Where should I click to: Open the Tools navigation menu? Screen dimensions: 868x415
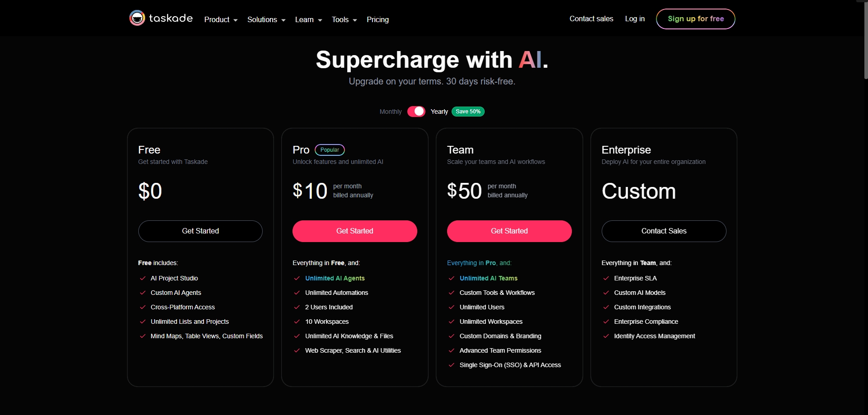pyautogui.click(x=344, y=20)
